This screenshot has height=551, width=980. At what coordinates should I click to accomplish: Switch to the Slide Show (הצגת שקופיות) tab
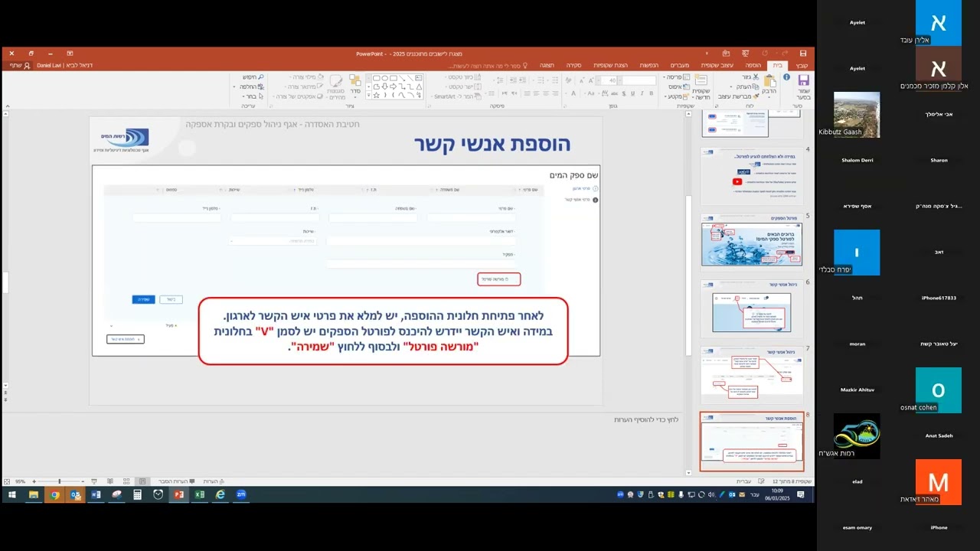(611, 65)
